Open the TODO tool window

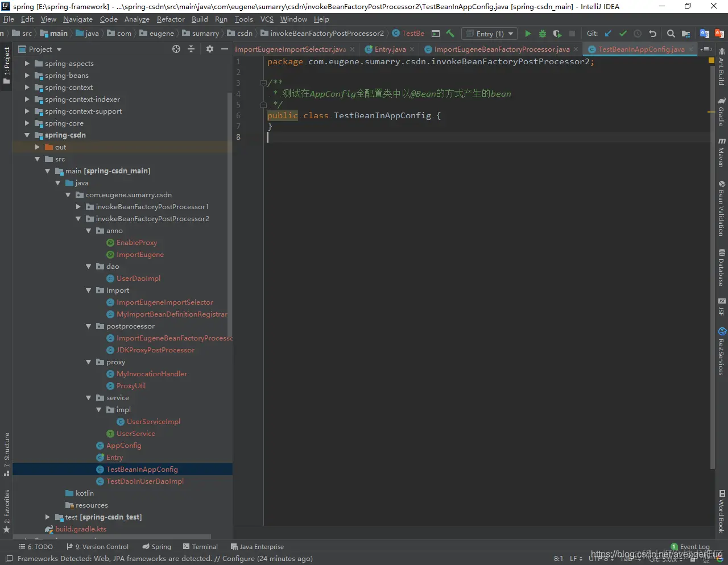[x=36, y=547]
